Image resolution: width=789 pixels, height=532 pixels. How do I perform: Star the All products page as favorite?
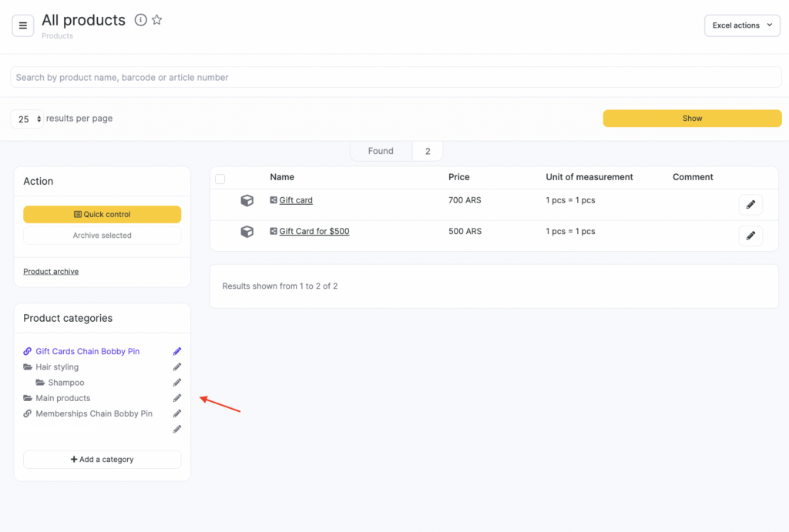157,20
